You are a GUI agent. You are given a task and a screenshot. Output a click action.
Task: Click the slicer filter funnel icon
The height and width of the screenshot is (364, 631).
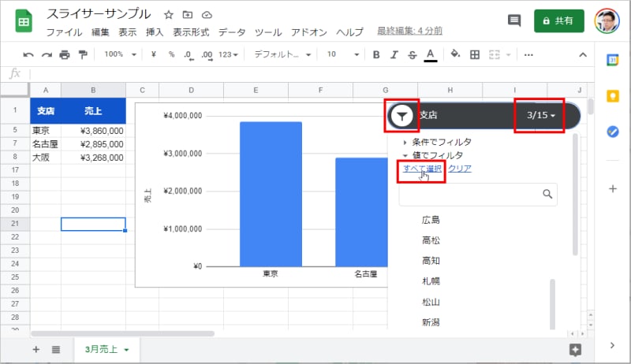click(x=401, y=116)
